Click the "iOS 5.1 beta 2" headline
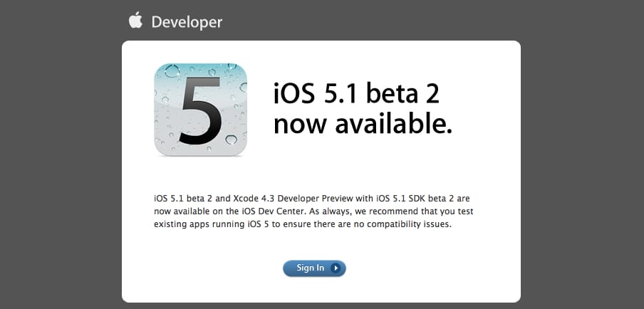This screenshot has width=644, height=309. 356,93
